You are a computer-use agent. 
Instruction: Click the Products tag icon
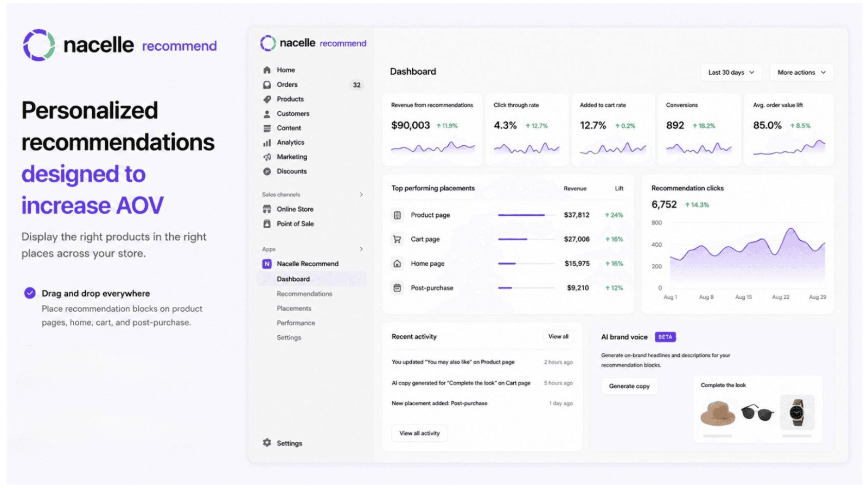[x=267, y=99]
